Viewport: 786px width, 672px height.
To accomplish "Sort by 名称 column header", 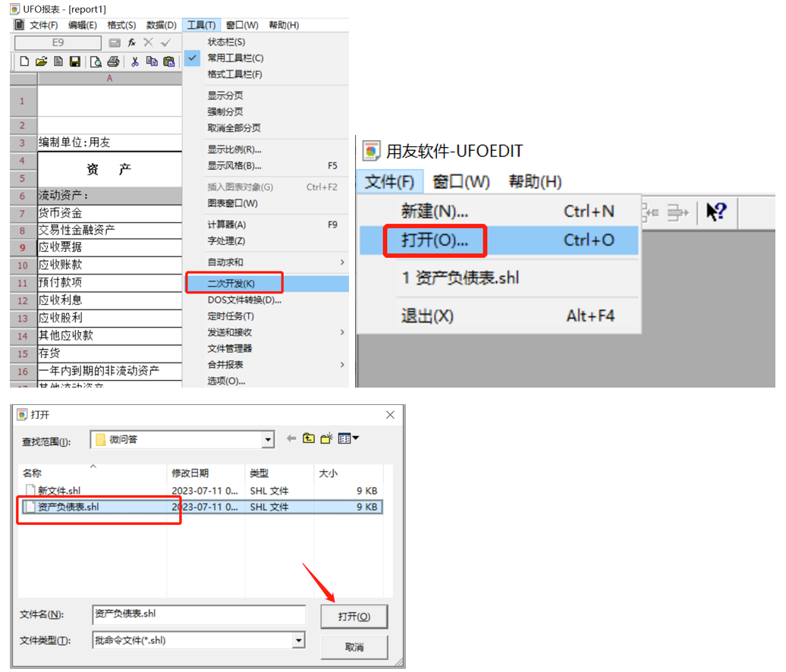I will (x=93, y=473).
